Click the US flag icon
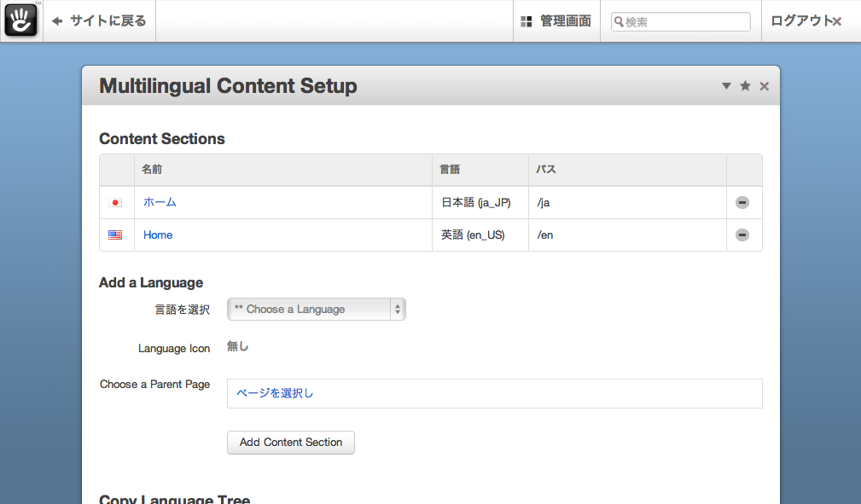 pyautogui.click(x=115, y=235)
